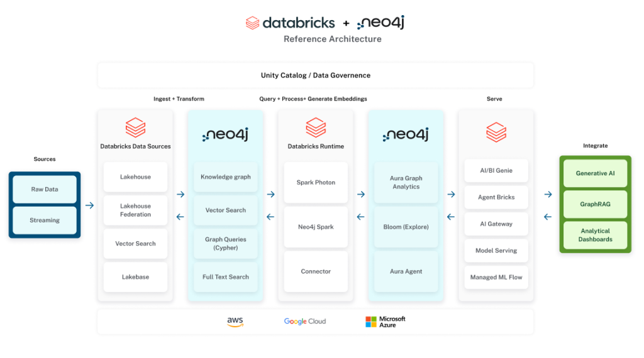The image size is (644, 358).
Task: Choose the Streaming source box
Action: (45, 220)
